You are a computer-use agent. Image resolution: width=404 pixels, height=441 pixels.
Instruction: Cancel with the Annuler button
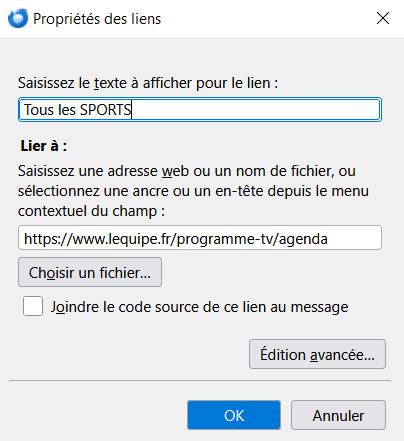click(x=338, y=415)
